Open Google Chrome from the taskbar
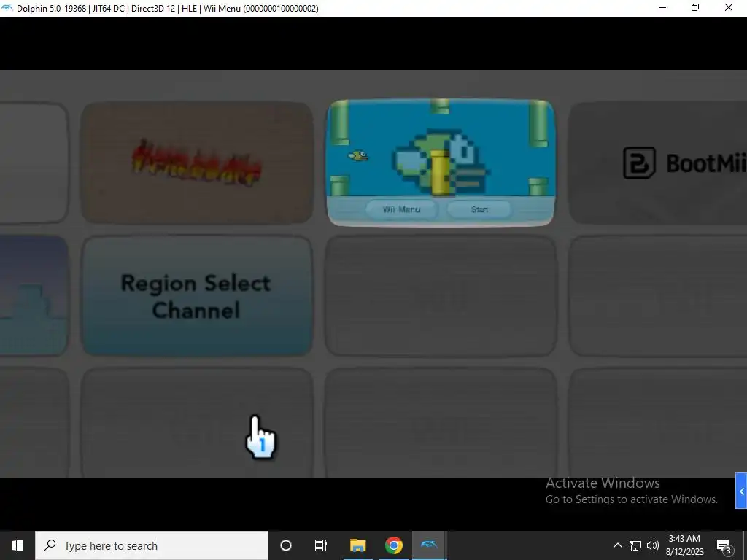Viewport: 747px width, 560px height. click(393, 545)
